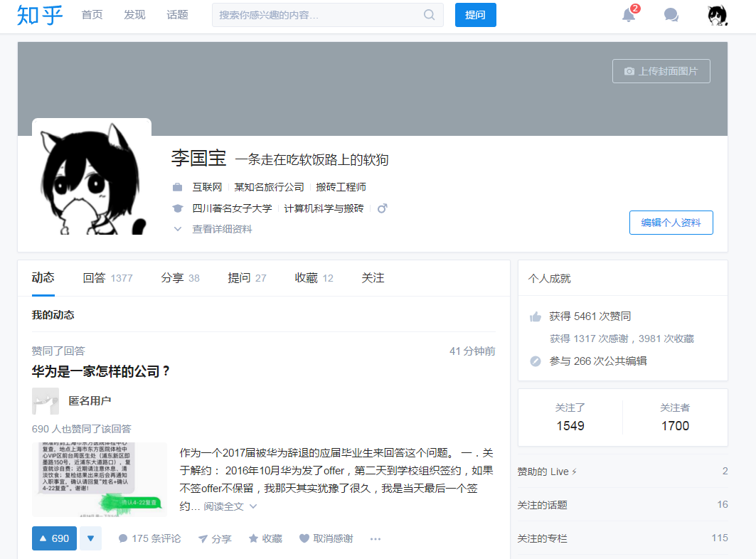Image resolution: width=756 pixels, height=559 pixels.
Task: Open the more options ellipsis menu
Action: point(376,538)
